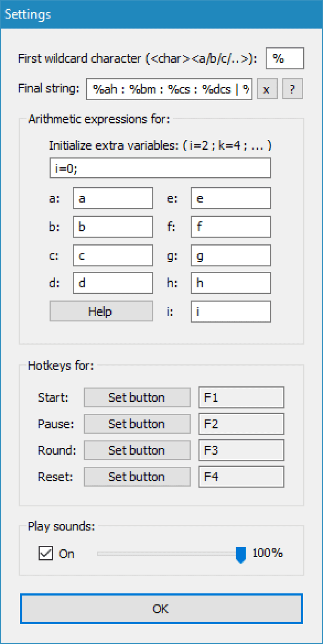
Task: Click the expression field for variable e
Action: tap(231, 198)
